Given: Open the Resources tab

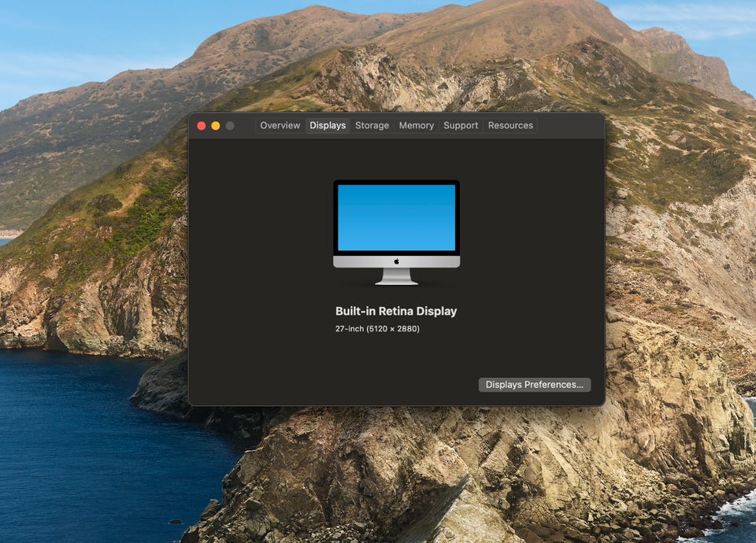Looking at the screenshot, I should 510,125.
